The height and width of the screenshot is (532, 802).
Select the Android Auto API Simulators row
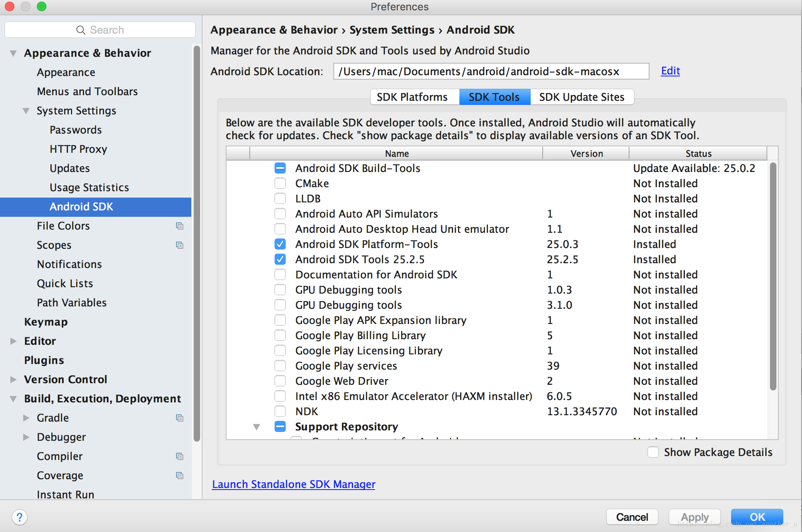[x=496, y=214]
